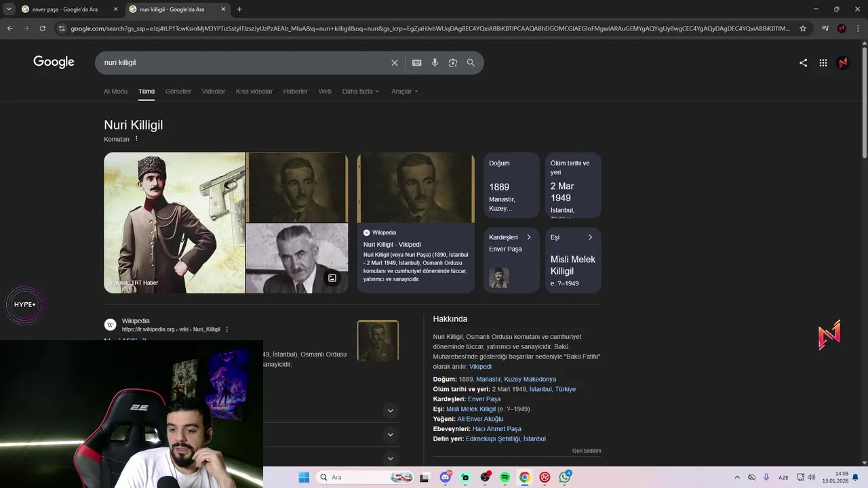
Task: Submit search with the magnifier icon
Action: (x=471, y=62)
